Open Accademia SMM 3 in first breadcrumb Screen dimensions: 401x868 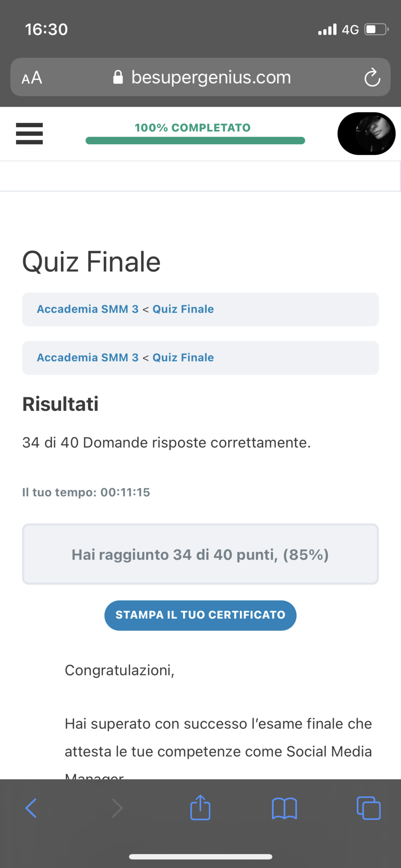(x=88, y=309)
